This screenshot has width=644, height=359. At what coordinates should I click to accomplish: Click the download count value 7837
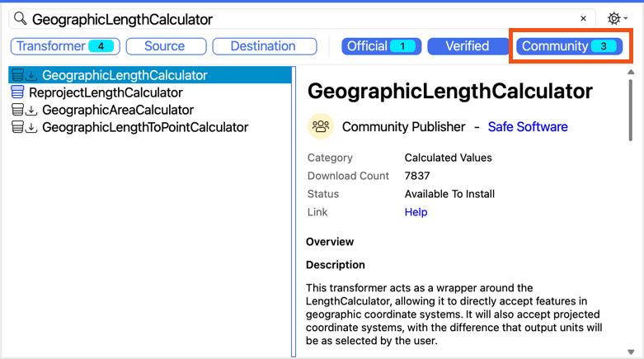click(417, 176)
